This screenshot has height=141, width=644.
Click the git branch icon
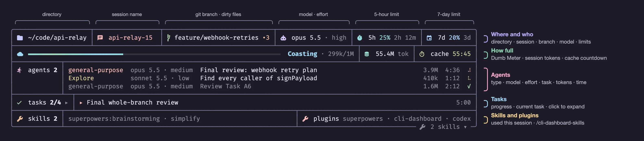coord(169,38)
